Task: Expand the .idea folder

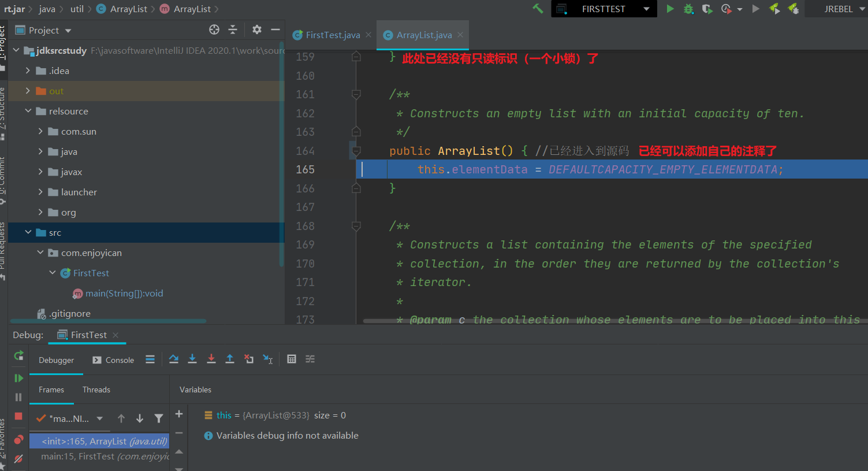Action: pyautogui.click(x=28, y=71)
